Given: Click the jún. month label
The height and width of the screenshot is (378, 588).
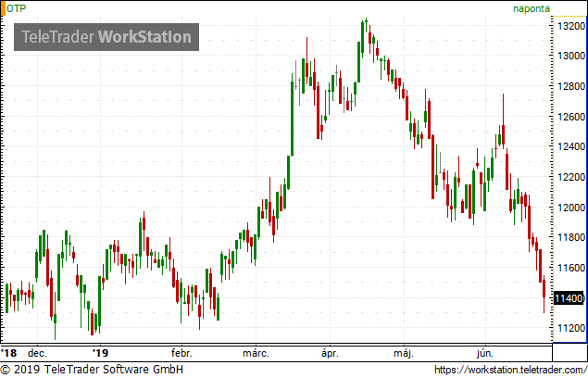Looking at the screenshot, I should coord(485,353).
